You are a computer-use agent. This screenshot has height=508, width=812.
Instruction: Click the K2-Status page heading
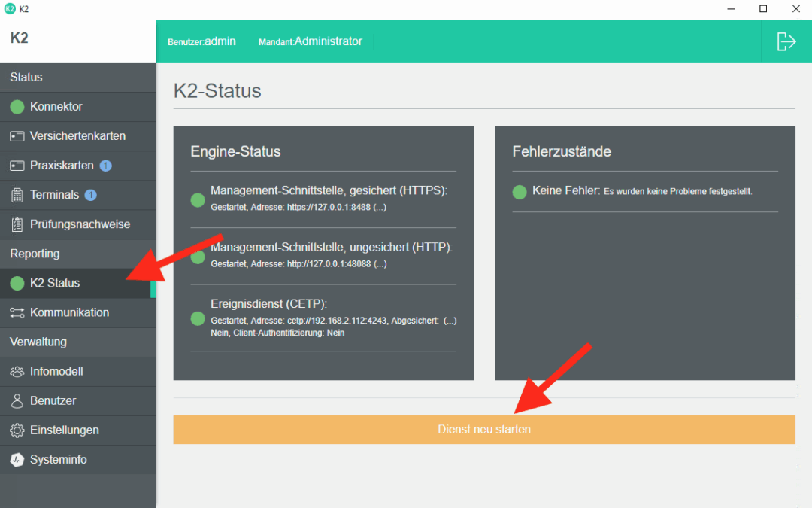(x=217, y=91)
